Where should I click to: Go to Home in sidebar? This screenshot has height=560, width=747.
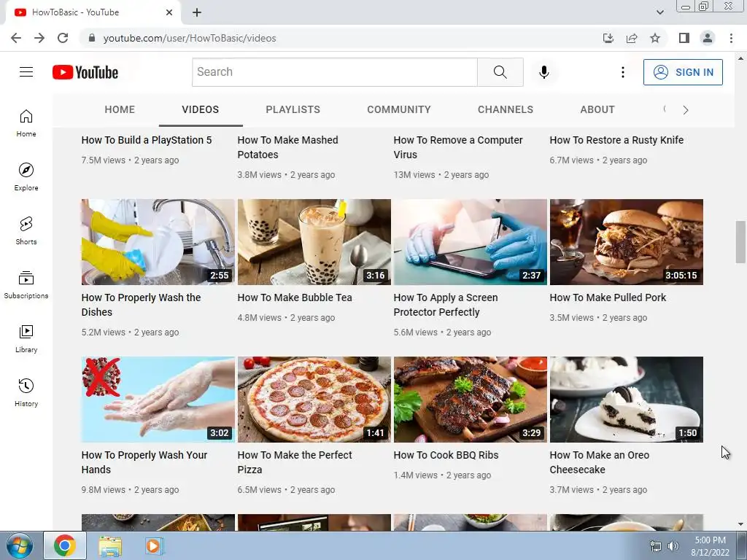26,122
